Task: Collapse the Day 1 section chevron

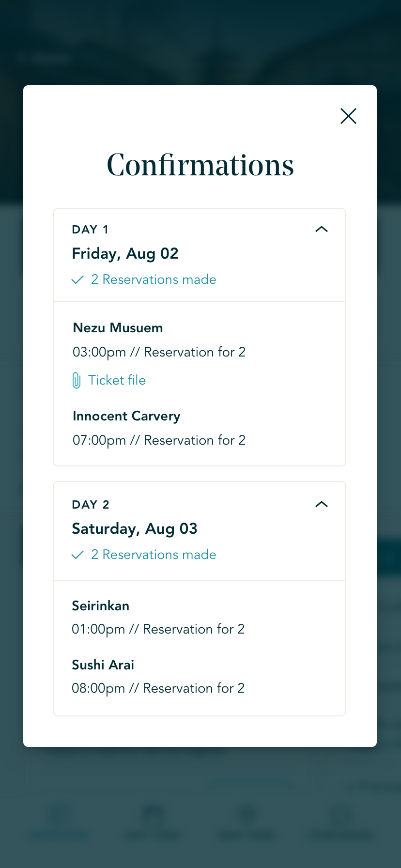Action: point(322,229)
